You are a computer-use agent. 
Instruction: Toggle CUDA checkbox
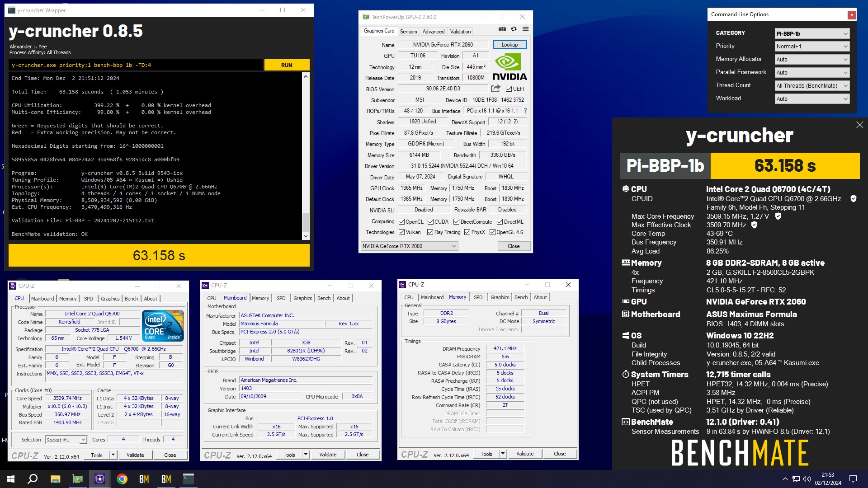click(x=430, y=222)
